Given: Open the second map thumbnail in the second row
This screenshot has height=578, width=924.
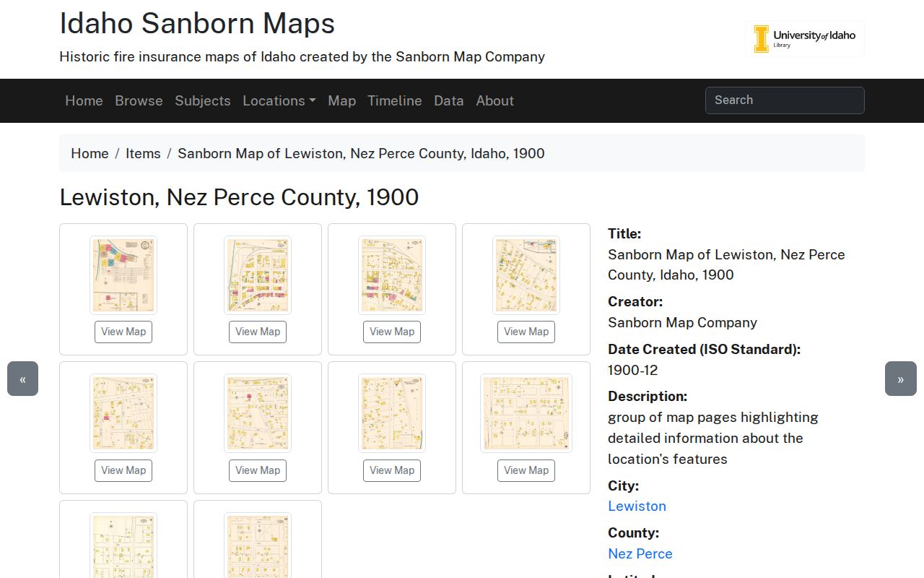Looking at the screenshot, I should 258,413.
